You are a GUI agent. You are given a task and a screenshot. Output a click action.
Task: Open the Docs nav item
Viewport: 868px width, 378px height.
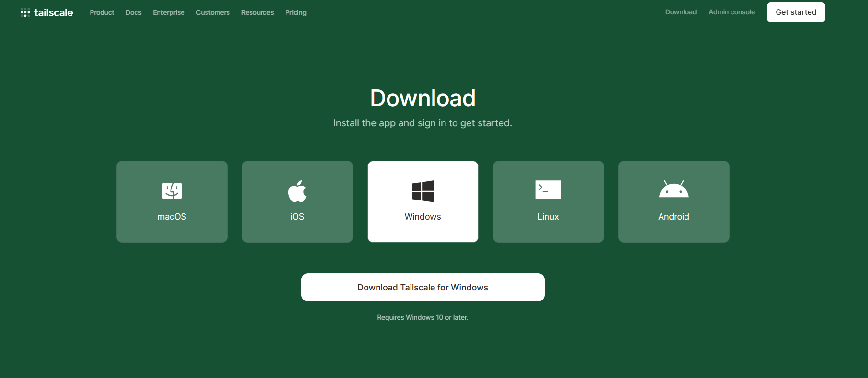134,12
